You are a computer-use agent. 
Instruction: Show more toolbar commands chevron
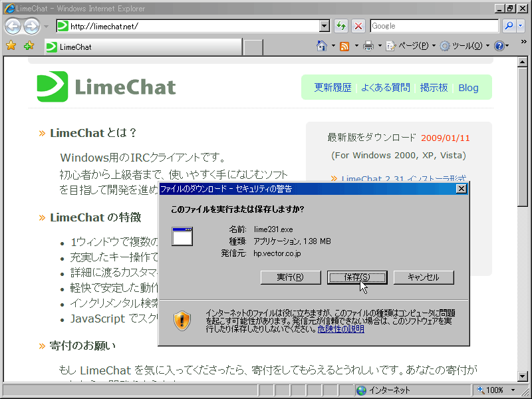tap(523, 42)
